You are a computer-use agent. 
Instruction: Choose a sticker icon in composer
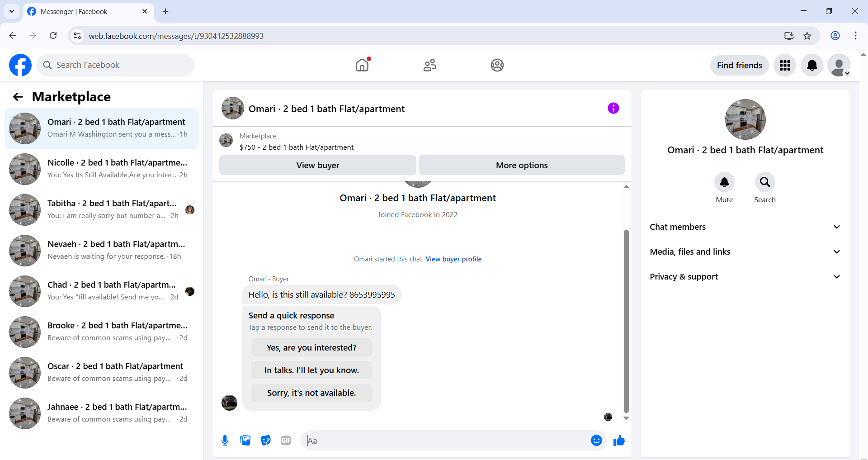(x=266, y=441)
